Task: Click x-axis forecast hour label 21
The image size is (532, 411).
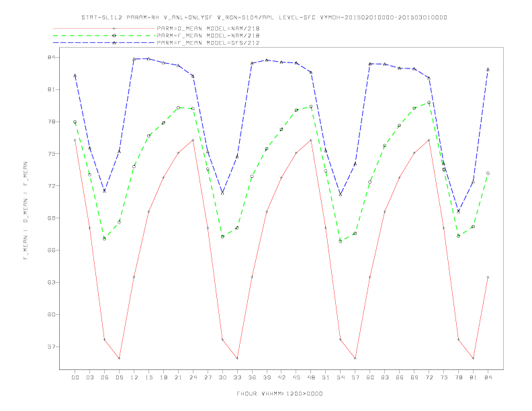Action: (x=179, y=377)
